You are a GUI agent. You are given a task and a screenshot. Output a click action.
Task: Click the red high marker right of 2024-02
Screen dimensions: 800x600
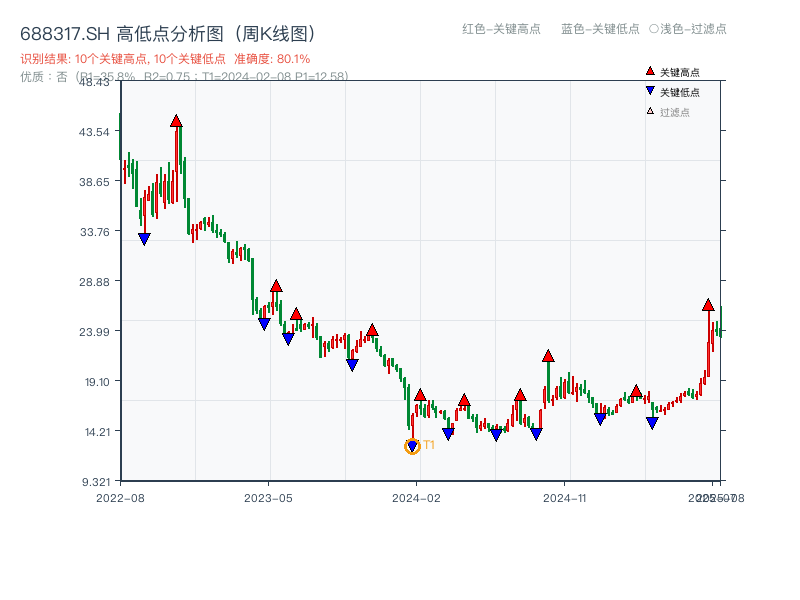pyautogui.click(x=420, y=395)
